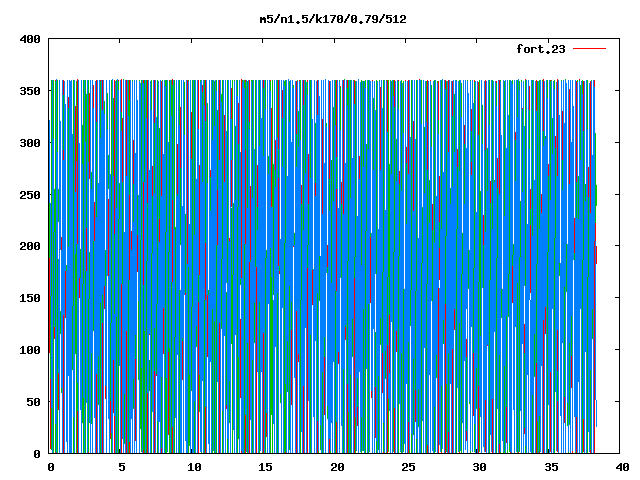Click the fort.23 legend label
This screenshot has height=480, width=640.
541,49
